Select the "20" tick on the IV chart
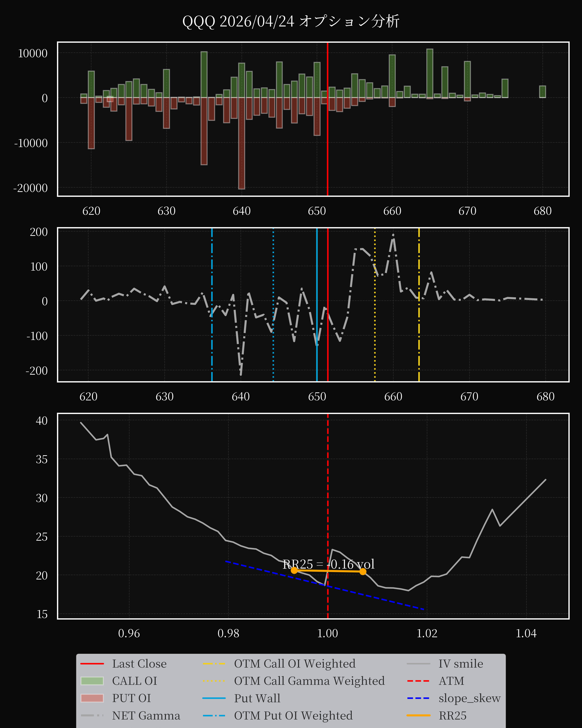 pos(42,575)
